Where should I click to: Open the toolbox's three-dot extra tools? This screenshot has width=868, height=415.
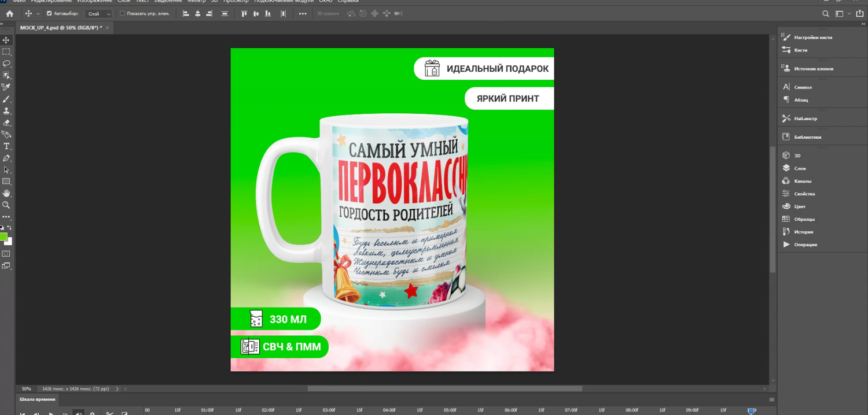click(6, 217)
